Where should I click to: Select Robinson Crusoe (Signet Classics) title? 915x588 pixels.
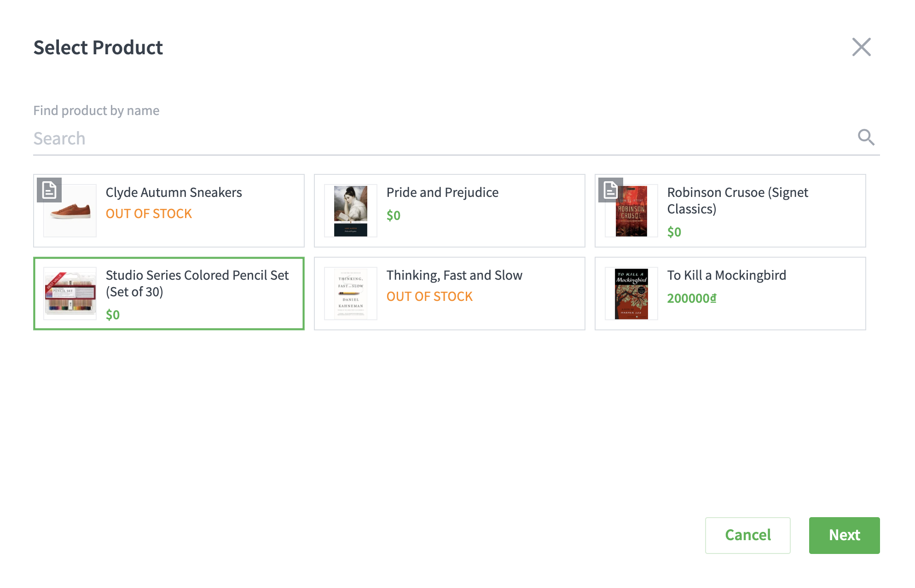[x=737, y=201]
